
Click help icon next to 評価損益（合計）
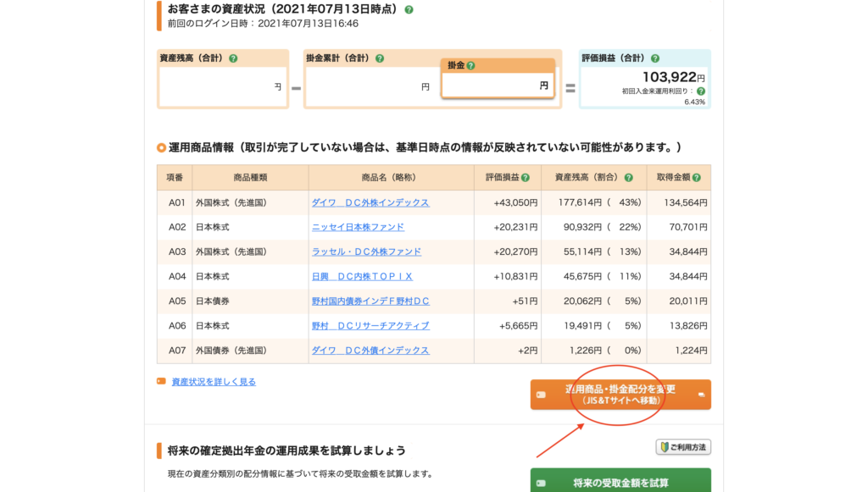(654, 58)
